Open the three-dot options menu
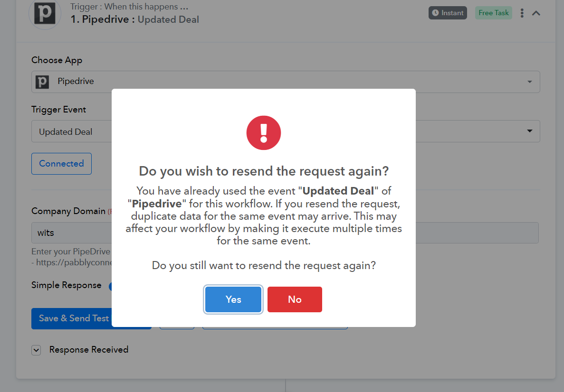 [x=522, y=13]
